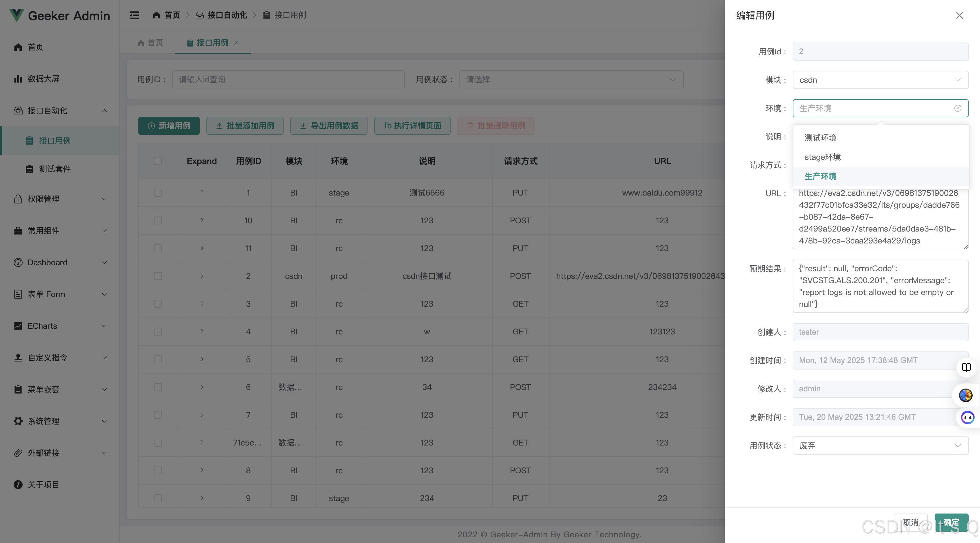This screenshot has height=543, width=980.
Task: Click the purple robot face floating icon
Action: click(967, 417)
